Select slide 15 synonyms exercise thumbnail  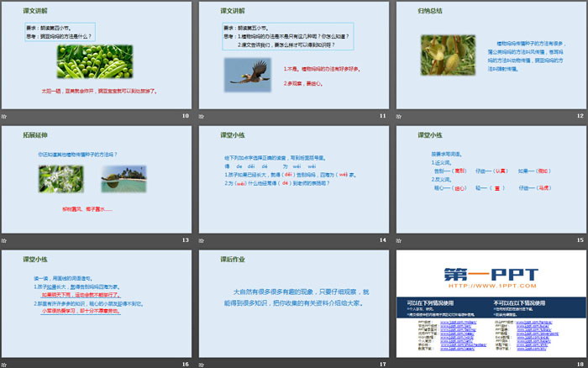coord(491,180)
